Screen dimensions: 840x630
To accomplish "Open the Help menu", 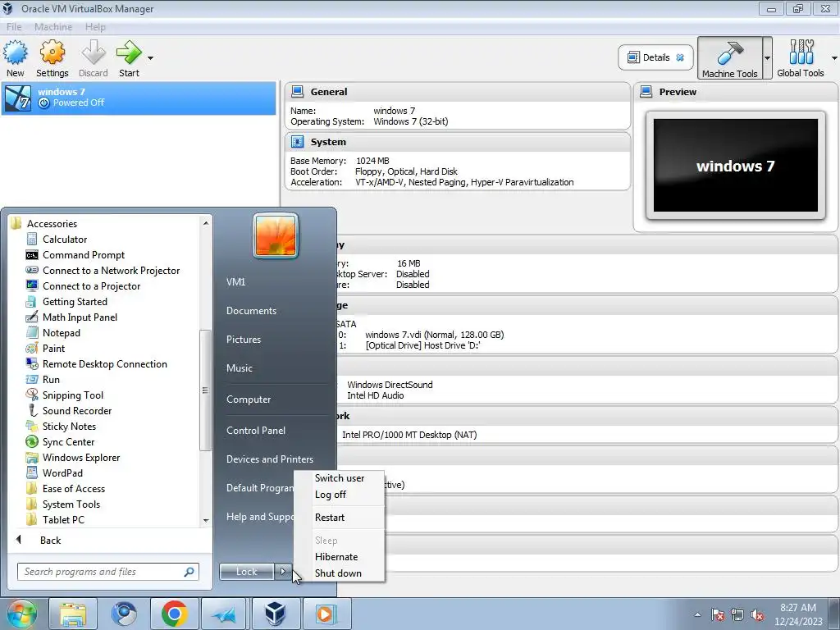I will click(x=95, y=27).
